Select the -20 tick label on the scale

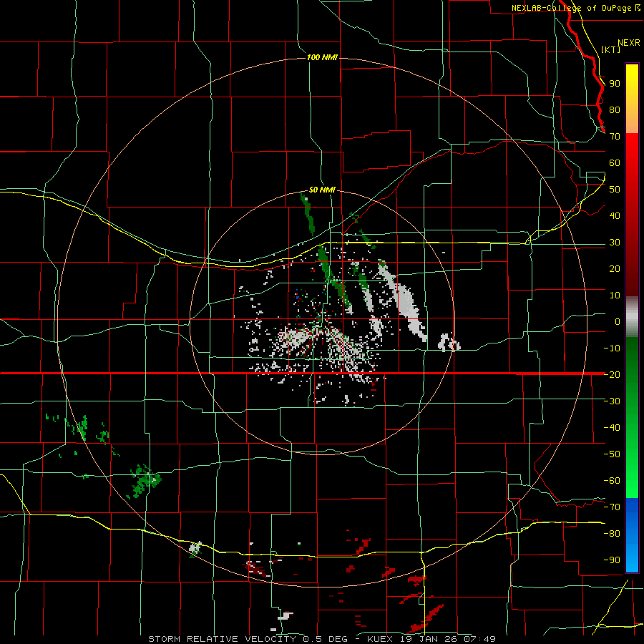[612, 375]
